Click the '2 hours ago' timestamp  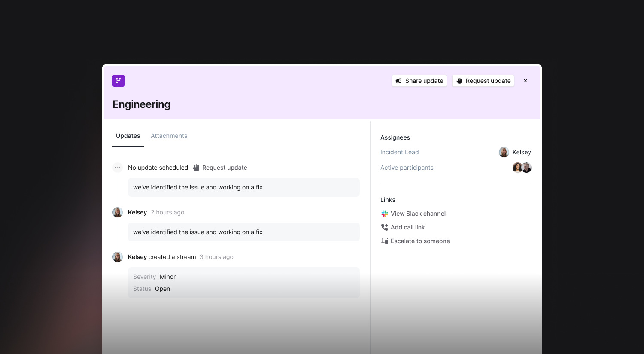tap(167, 212)
